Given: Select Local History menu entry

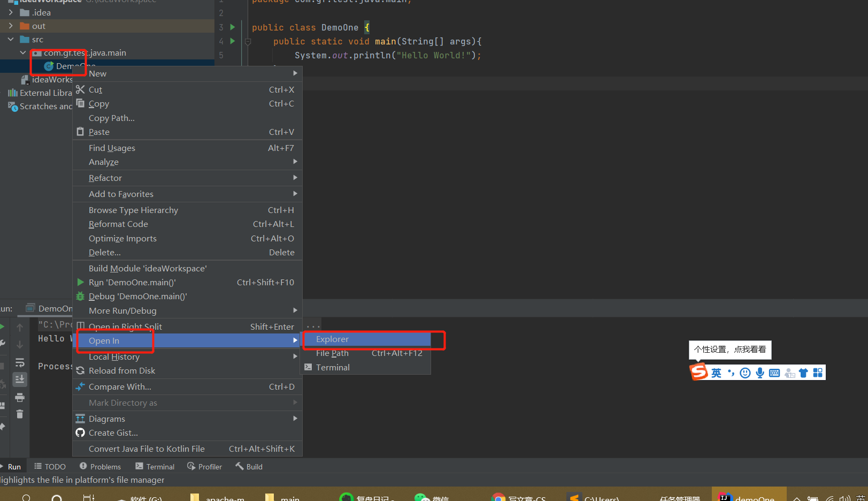Looking at the screenshot, I should (x=187, y=356).
